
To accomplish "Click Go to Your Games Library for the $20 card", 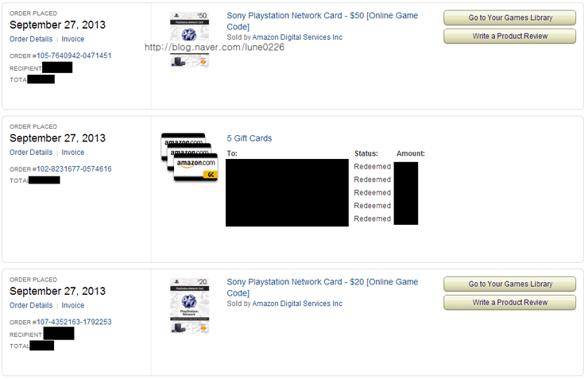I will click(x=509, y=284).
